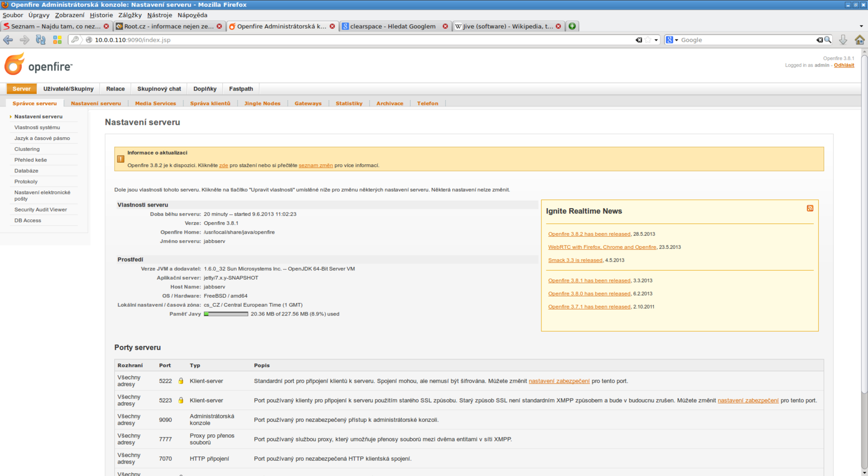Focus the Google search input field
The height and width of the screenshot is (476, 868).
(x=748, y=40)
